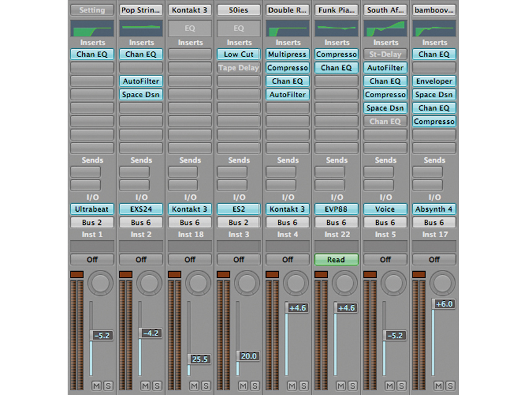Screen dimensions: 532x395
Task: Click the pan knob on Inst 3
Action: coord(247,283)
